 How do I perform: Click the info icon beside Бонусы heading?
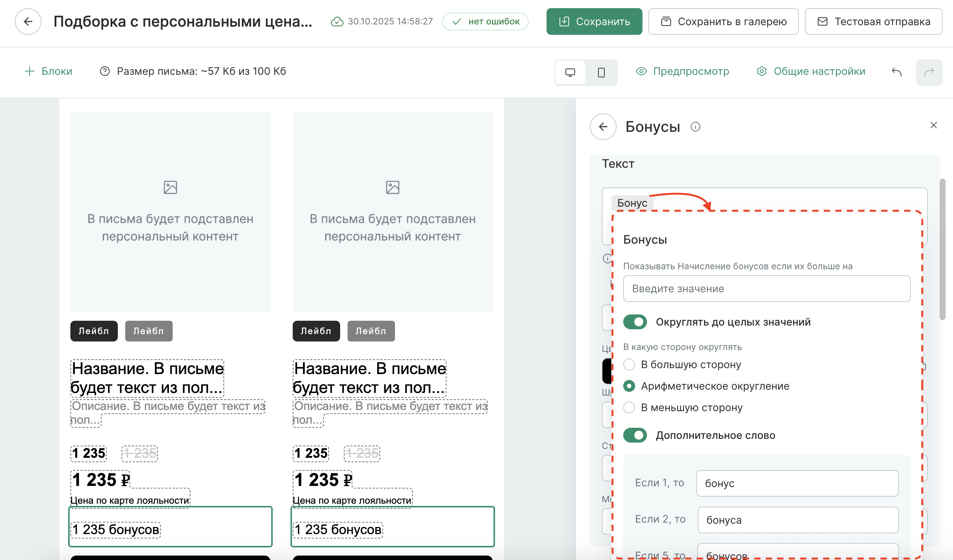click(695, 127)
